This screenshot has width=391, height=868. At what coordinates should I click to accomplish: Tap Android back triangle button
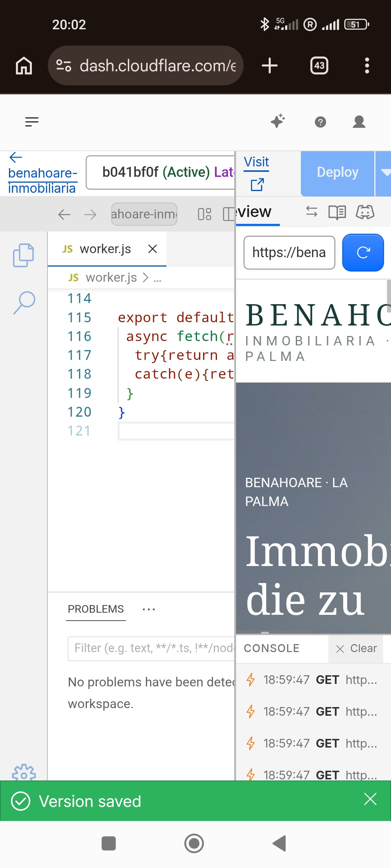pyautogui.click(x=279, y=843)
